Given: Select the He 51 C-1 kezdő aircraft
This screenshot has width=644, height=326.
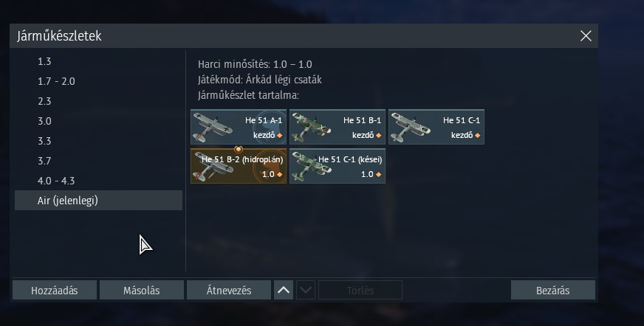Looking at the screenshot, I should click(x=436, y=127).
